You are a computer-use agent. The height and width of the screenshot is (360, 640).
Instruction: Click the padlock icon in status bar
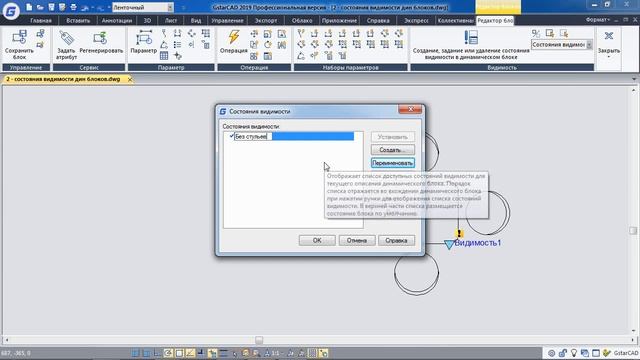coord(563,353)
